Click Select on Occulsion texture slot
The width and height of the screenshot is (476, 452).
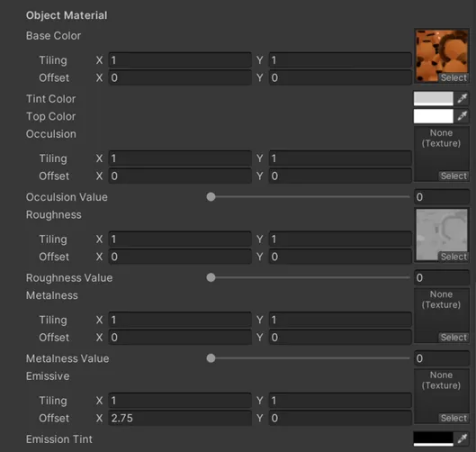coord(454,176)
